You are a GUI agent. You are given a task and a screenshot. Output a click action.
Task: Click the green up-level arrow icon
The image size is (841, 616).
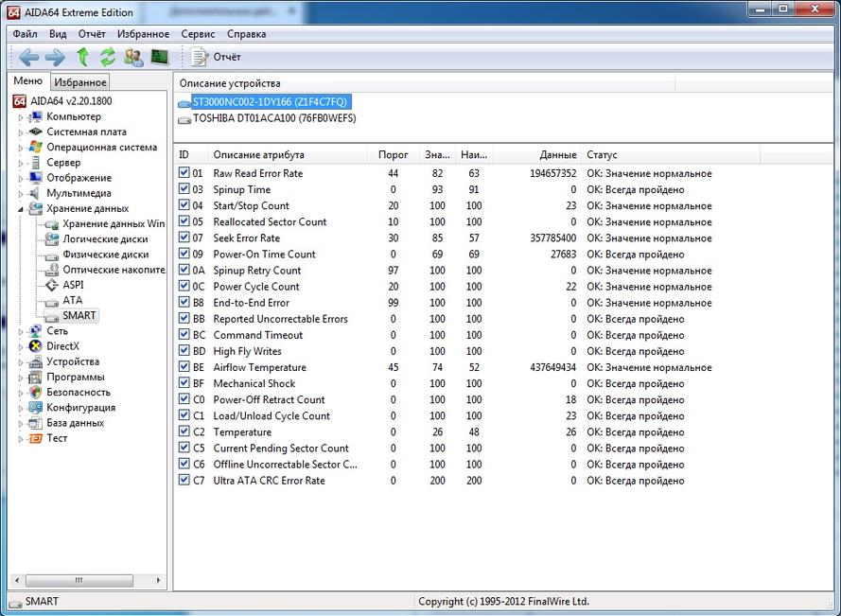click(x=82, y=57)
